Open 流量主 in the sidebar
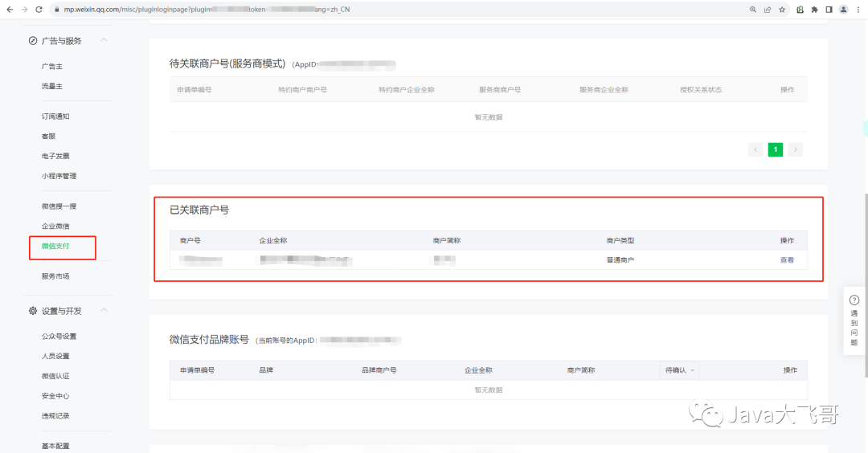Viewport: 868px width, 453px height. 52,86
